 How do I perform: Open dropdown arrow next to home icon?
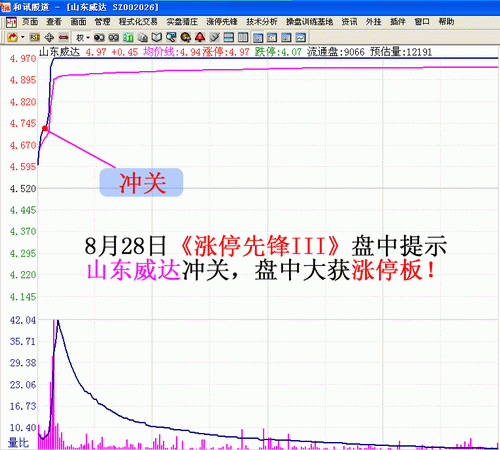pyautogui.click(x=22, y=37)
